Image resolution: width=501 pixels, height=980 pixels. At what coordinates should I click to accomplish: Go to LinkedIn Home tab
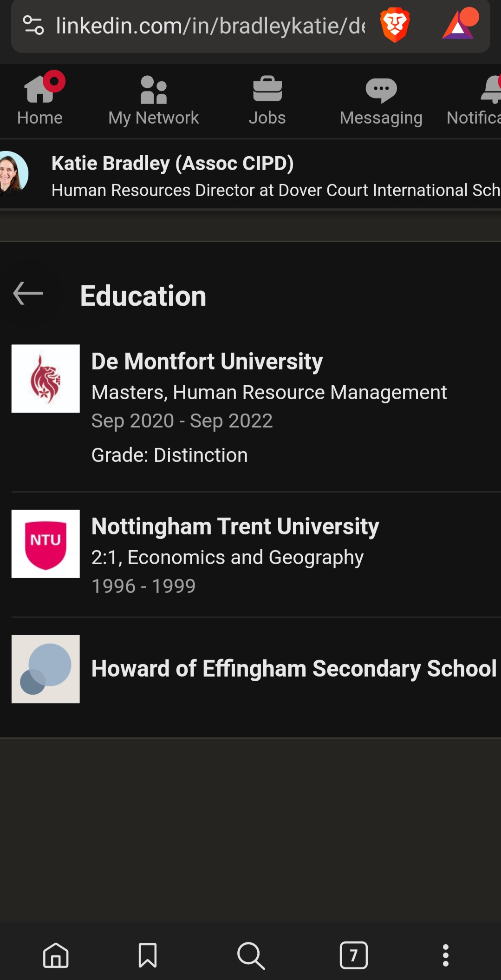[x=40, y=101]
